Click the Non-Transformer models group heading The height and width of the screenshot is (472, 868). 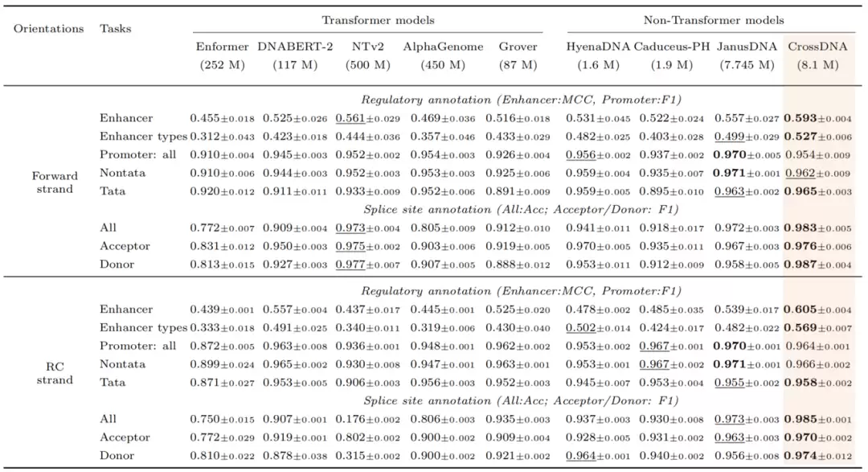click(x=714, y=20)
